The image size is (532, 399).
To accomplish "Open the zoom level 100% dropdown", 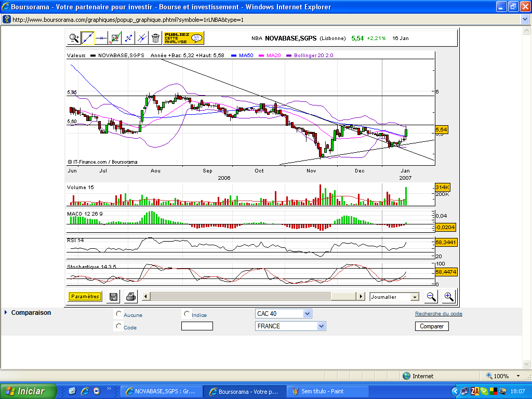I will pos(518,376).
